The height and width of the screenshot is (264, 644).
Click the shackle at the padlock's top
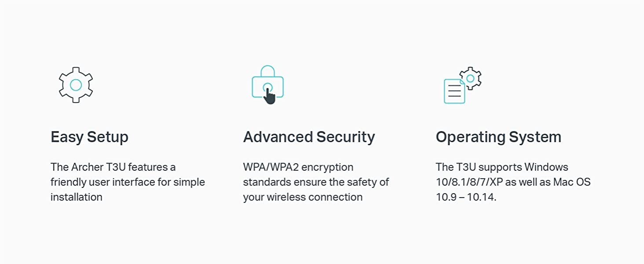click(267, 70)
